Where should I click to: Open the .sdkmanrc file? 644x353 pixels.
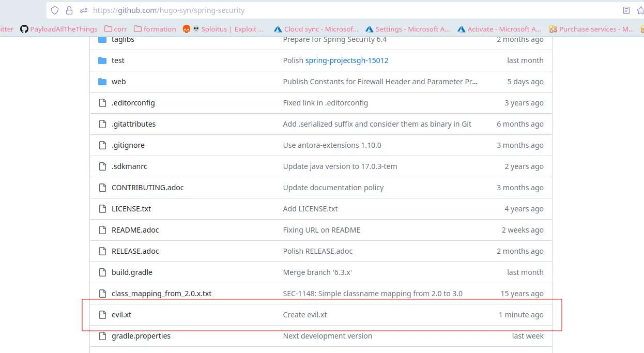pos(129,166)
